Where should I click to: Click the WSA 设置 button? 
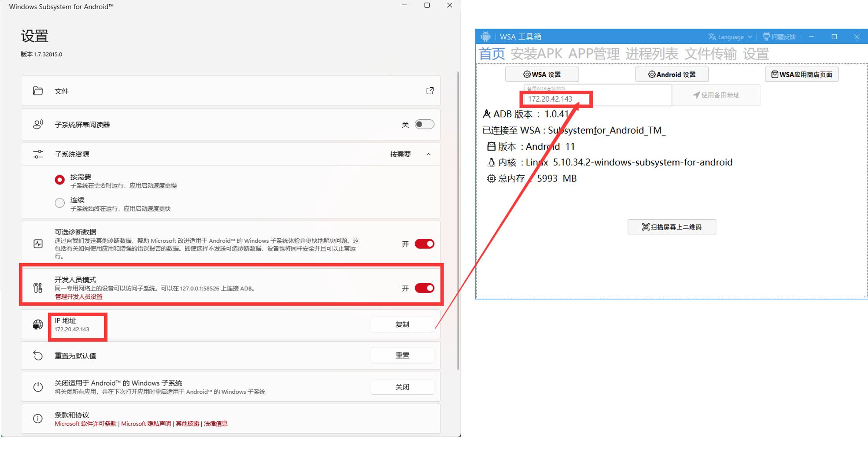[542, 74]
